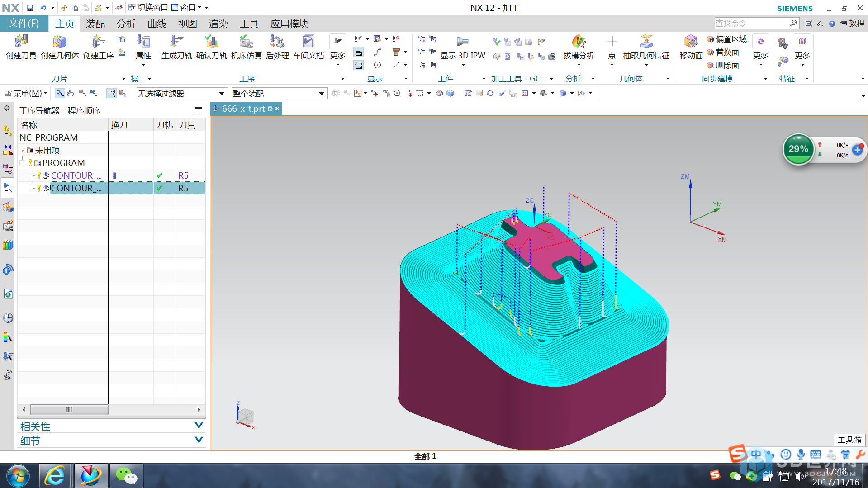The height and width of the screenshot is (488, 868).
Task: Click Replace Face (替换面)
Action: (723, 52)
